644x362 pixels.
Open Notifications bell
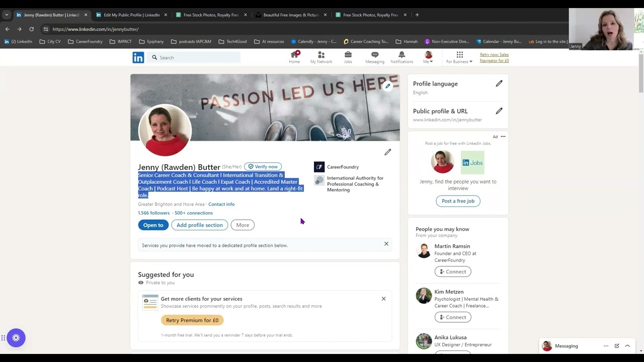[x=401, y=57]
